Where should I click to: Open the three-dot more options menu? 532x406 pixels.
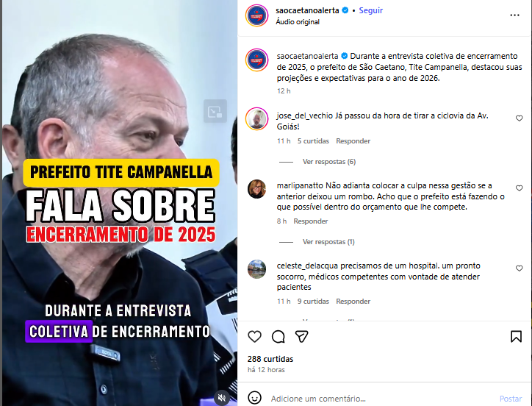point(514,15)
